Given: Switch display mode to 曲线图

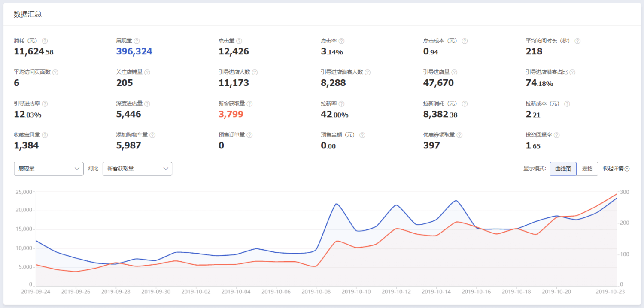Looking at the screenshot, I should 563,169.
